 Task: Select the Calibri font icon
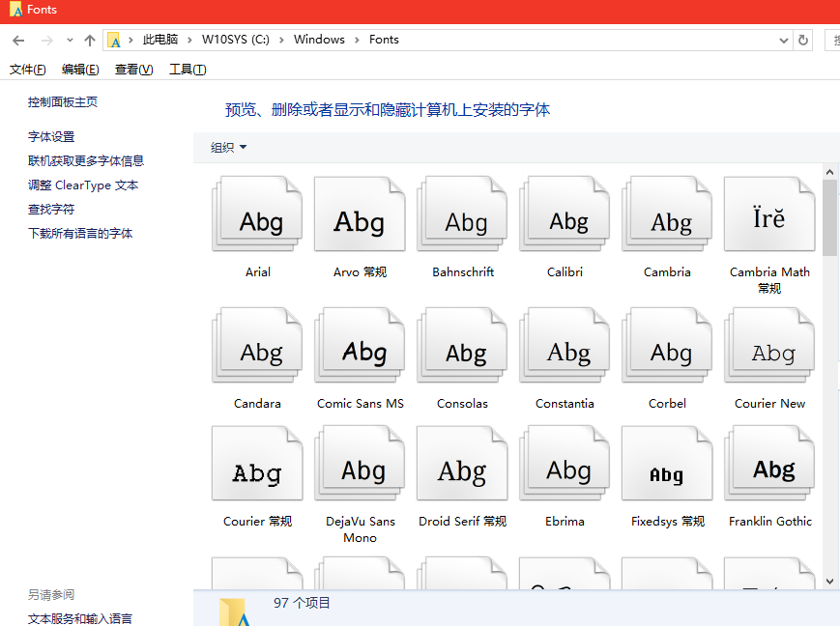[x=565, y=213]
